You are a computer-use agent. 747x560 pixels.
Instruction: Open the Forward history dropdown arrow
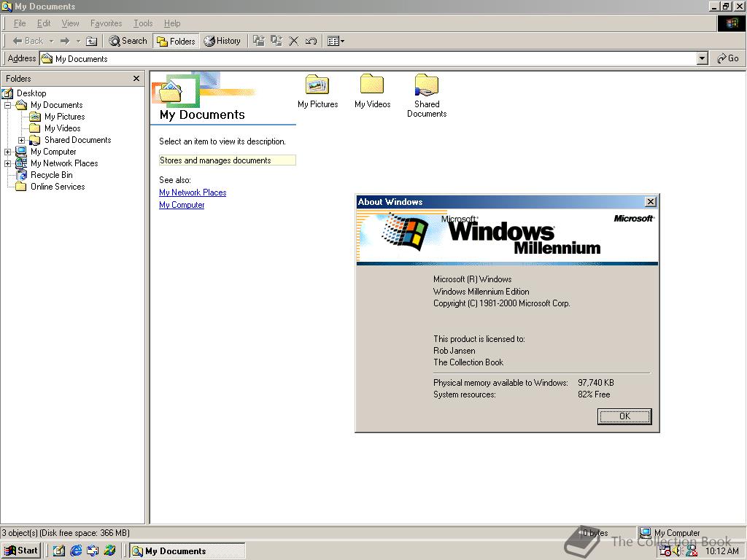point(78,41)
